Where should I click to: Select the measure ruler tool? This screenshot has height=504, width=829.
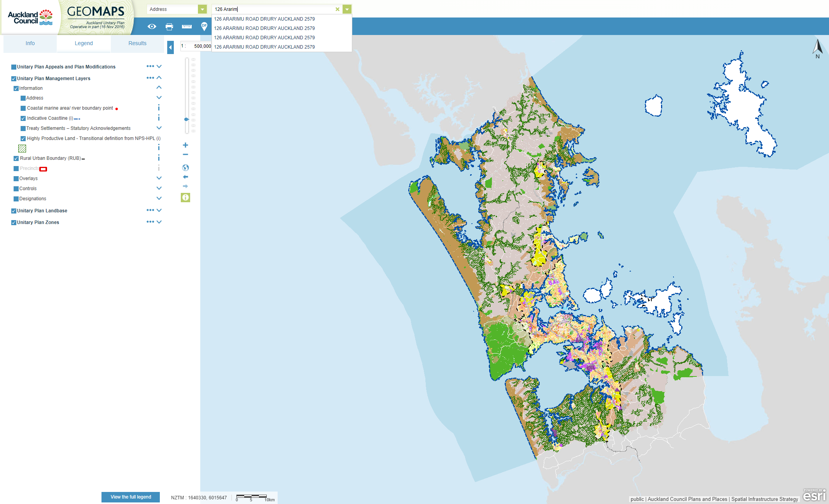(x=187, y=26)
